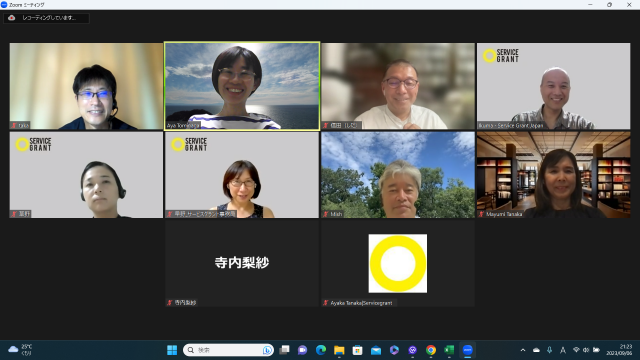Open Microsoft Store from the taskbar
This screenshot has height=360, width=640.
point(358,350)
